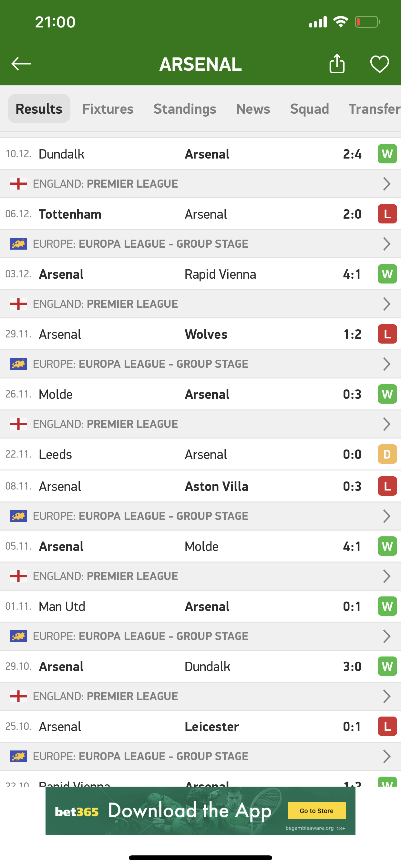The width and height of the screenshot is (401, 868).
Task: Open the Arsenal vs Molde 4:1 match
Action: 200,546
